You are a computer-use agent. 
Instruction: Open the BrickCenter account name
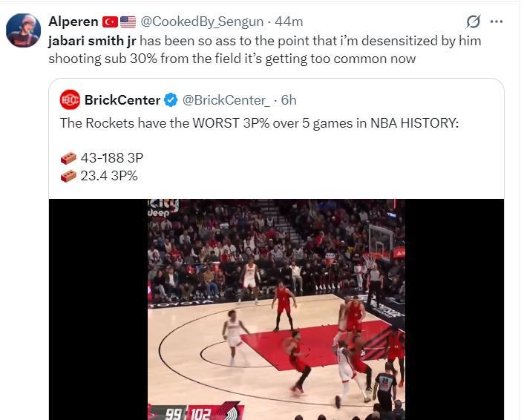click(x=122, y=100)
